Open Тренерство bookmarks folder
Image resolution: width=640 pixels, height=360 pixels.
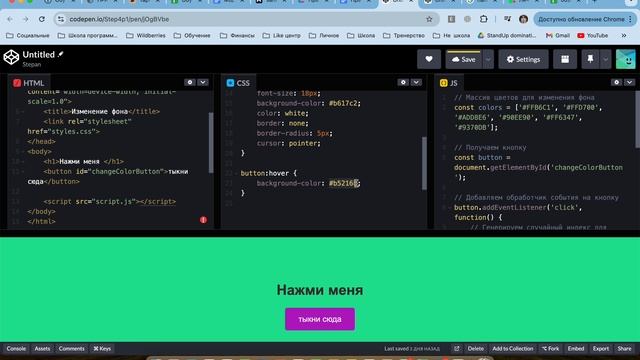(x=404, y=36)
